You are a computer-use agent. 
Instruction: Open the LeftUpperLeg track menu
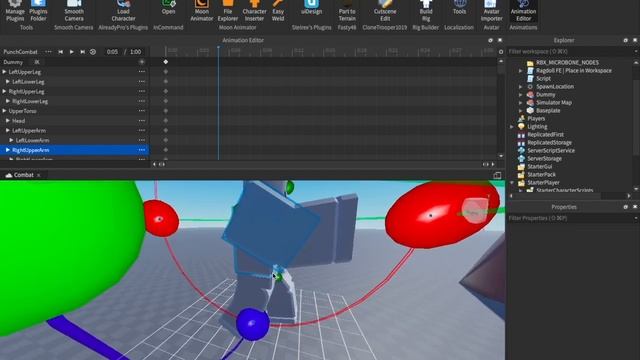[x=142, y=72]
